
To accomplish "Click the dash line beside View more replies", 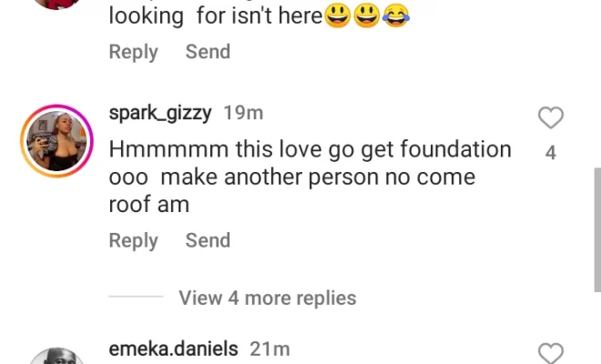I will tap(135, 298).
